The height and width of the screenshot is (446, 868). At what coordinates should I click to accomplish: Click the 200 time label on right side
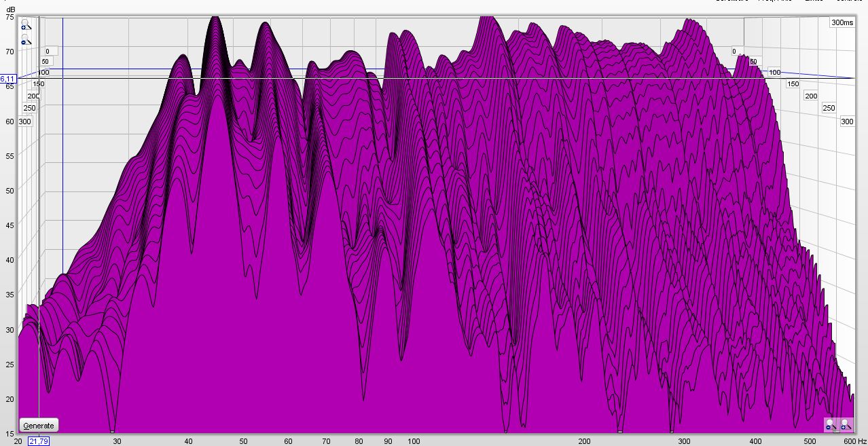click(811, 96)
